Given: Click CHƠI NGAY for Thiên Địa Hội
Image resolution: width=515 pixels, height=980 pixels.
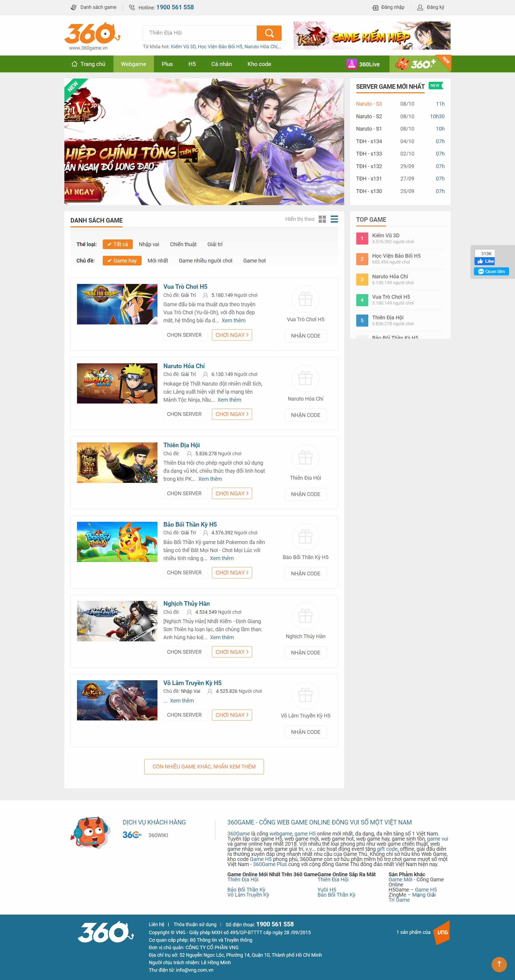Looking at the screenshot, I should pos(232,493).
